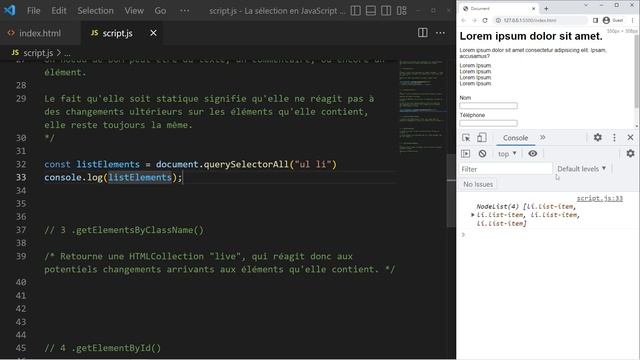Click the No Issues button

478,184
